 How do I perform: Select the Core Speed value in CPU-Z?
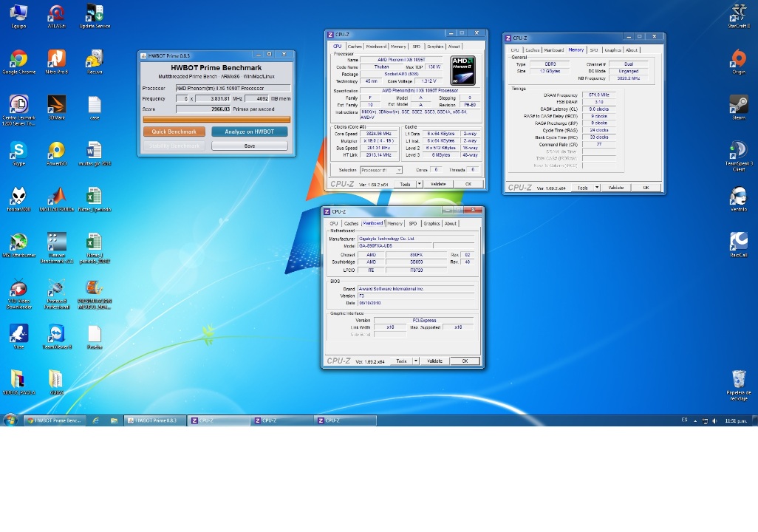click(378, 134)
